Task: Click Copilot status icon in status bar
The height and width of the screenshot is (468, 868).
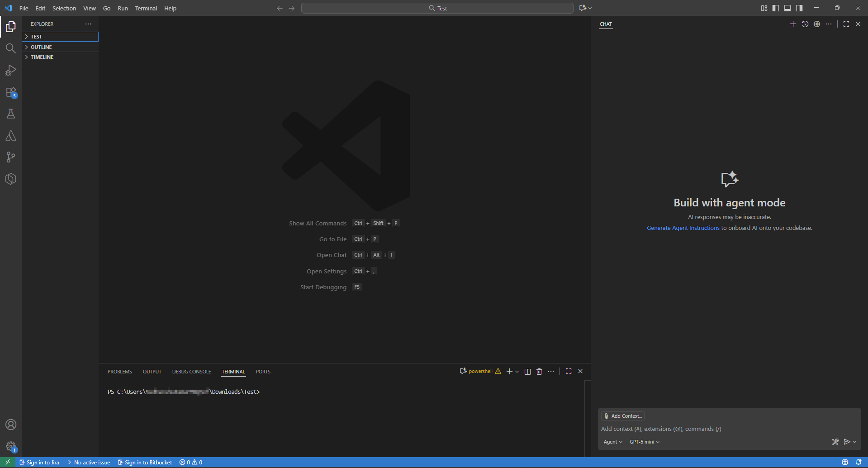Action: tap(845, 462)
